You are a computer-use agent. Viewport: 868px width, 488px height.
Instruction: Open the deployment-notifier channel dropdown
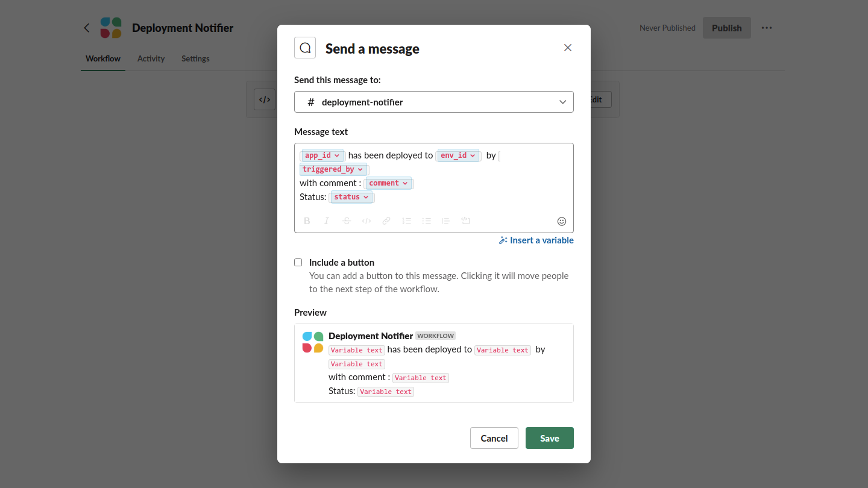tap(433, 102)
